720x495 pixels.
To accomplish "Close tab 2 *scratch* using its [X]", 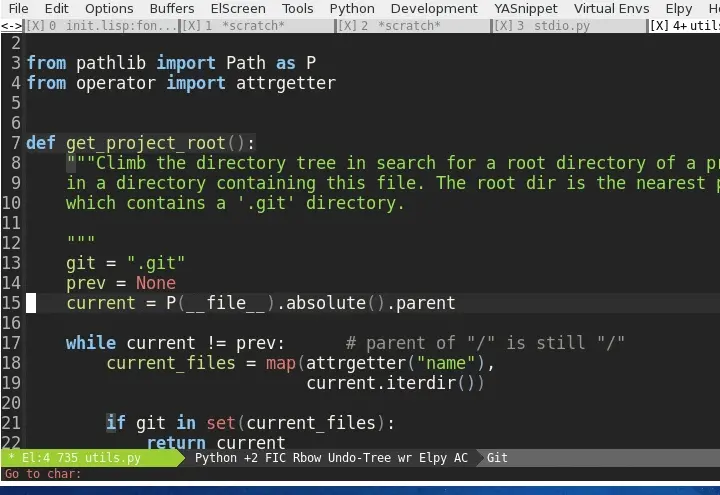I will pos(348,26).
